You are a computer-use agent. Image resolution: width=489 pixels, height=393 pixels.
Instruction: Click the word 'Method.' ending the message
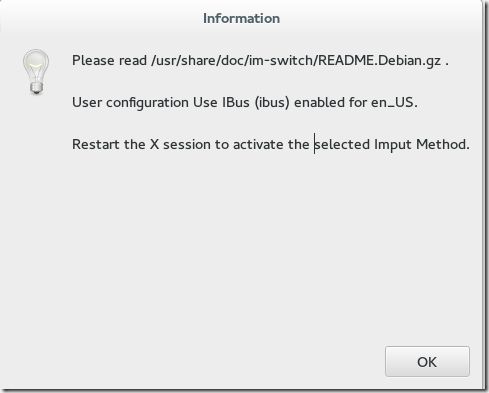[443, 144]
